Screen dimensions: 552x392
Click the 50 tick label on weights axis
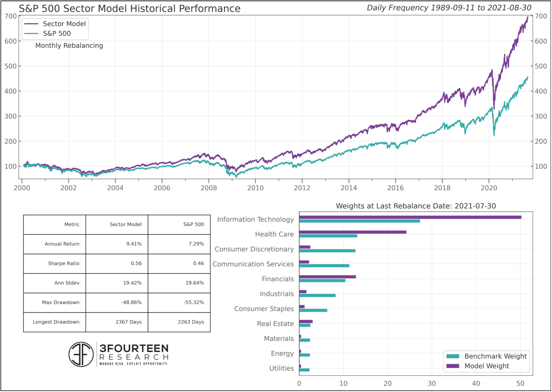(520, 384)
